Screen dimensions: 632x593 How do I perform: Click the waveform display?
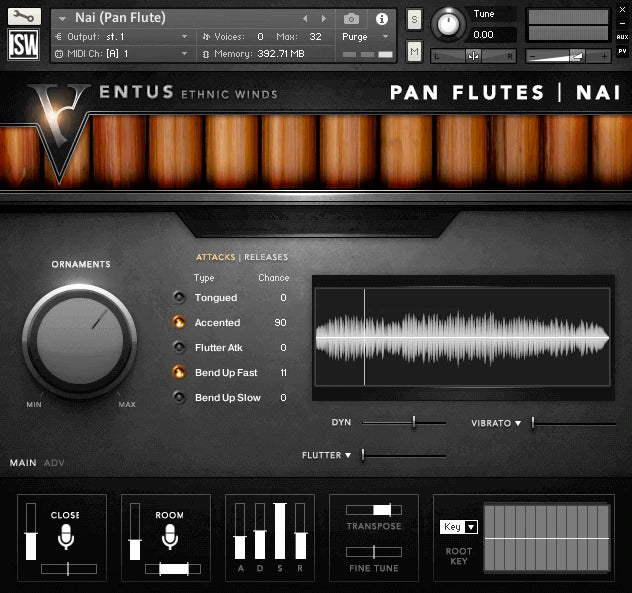463,337
